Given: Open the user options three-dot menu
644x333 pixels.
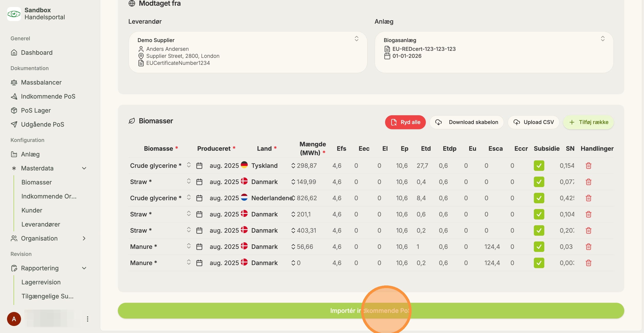Looking at the screenshot, I should tap(87, 319).
